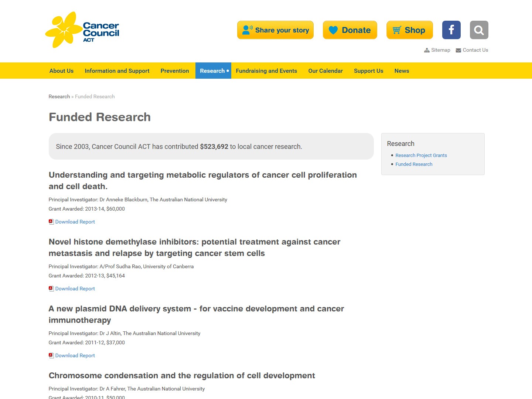The height and width of the screenshot is (399, 532).
Task: Click heading about metabolic regulators of cancer
Action: (x=203, y=181)
